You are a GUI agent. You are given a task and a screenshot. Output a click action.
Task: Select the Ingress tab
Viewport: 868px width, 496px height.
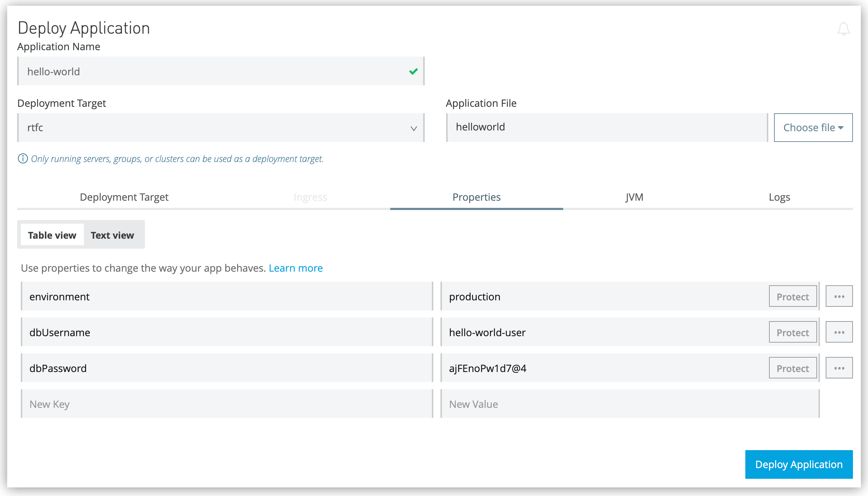coord(310,196)
